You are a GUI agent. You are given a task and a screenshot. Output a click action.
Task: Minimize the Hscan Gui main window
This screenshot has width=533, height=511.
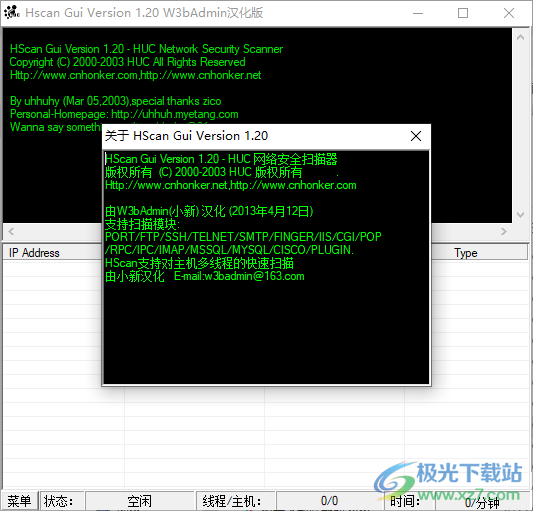click(x=418, y=13)
